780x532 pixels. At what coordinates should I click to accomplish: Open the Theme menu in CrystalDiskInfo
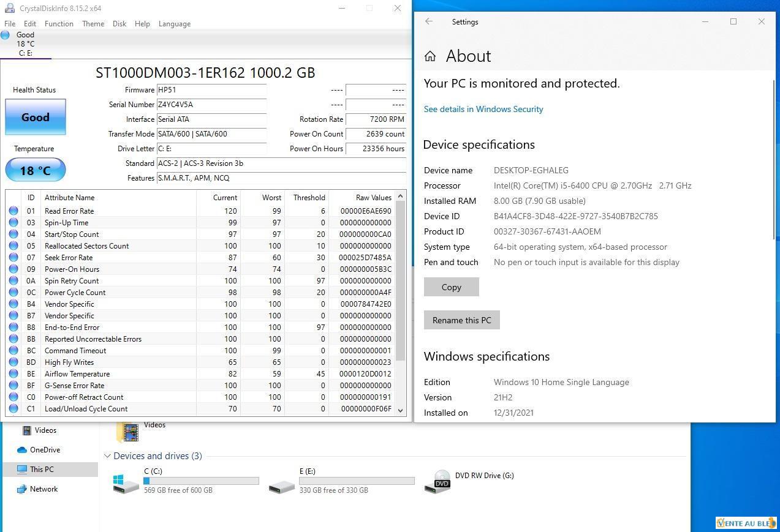93,24
